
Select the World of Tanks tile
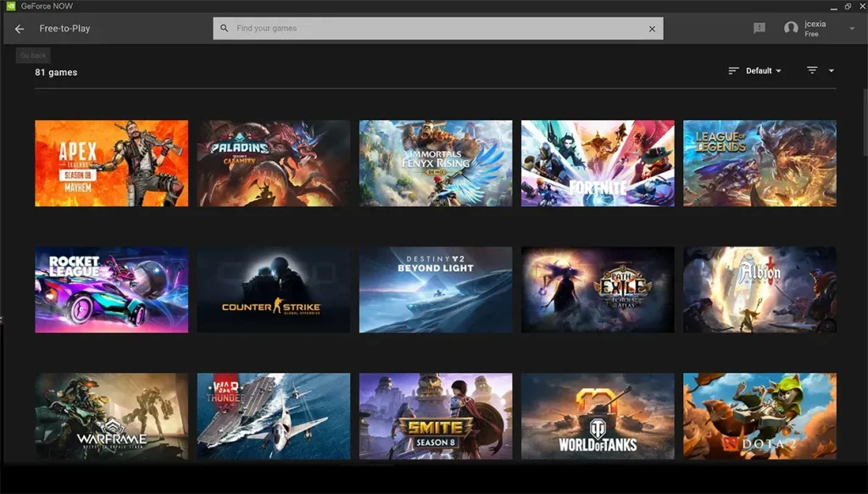click(x=598, y=416)
